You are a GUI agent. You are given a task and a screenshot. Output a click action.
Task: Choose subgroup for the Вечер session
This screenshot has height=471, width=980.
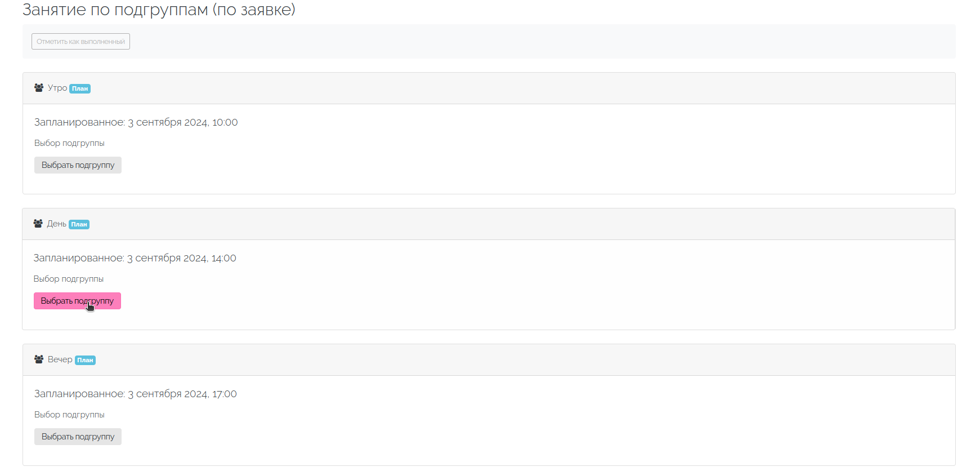click(x=78, y=437)
